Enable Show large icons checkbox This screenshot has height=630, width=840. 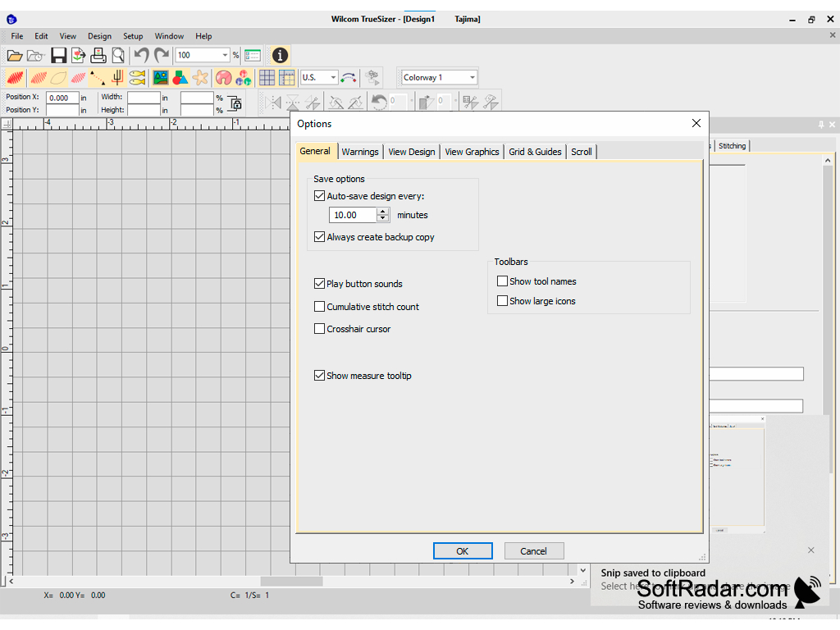[502, 300]
